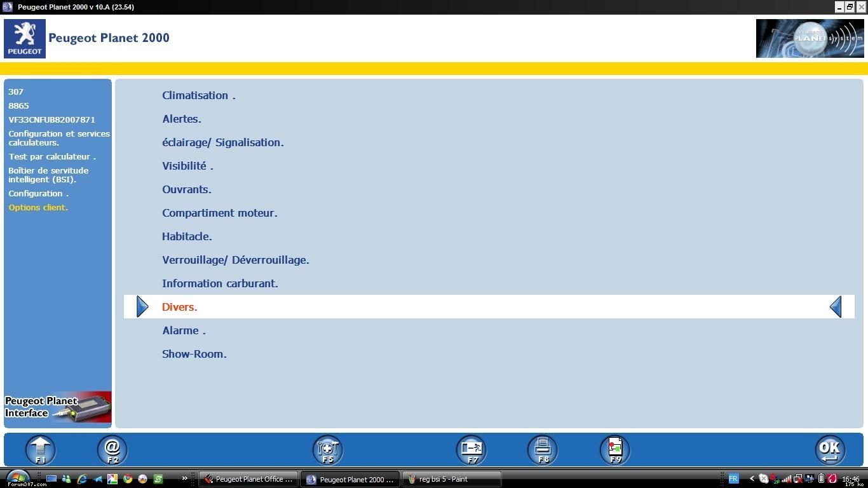868x488 pixels.
Task: Click the Peugeot lion logo
Action: click(25, 38)
